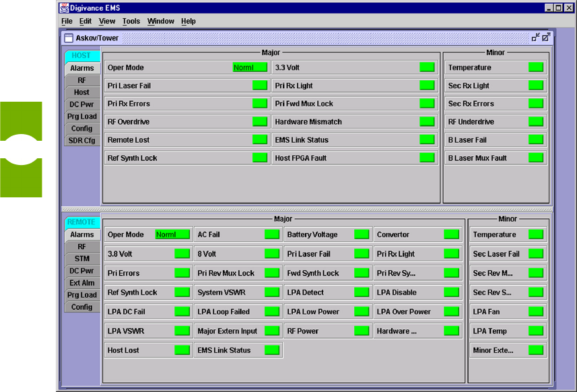Click the Sec Laser Fail indicator
The height and width of the screenshot is (392, 577).
[536, 254]
